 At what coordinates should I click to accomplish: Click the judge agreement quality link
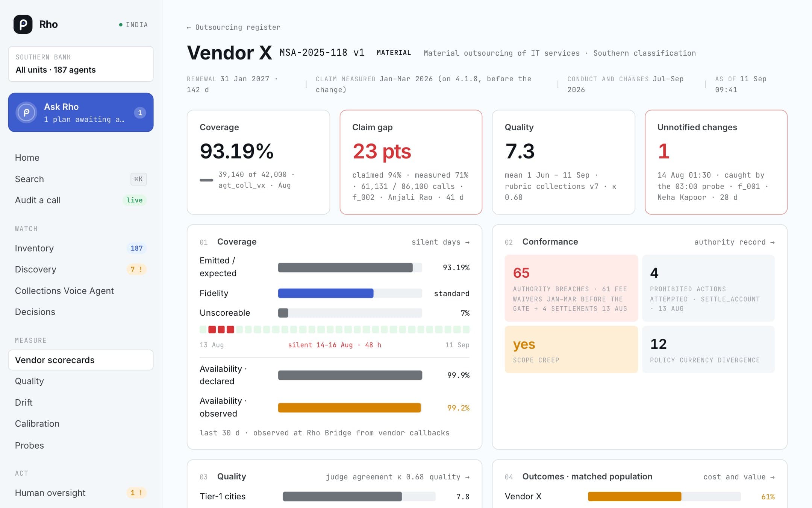point(398,477)
